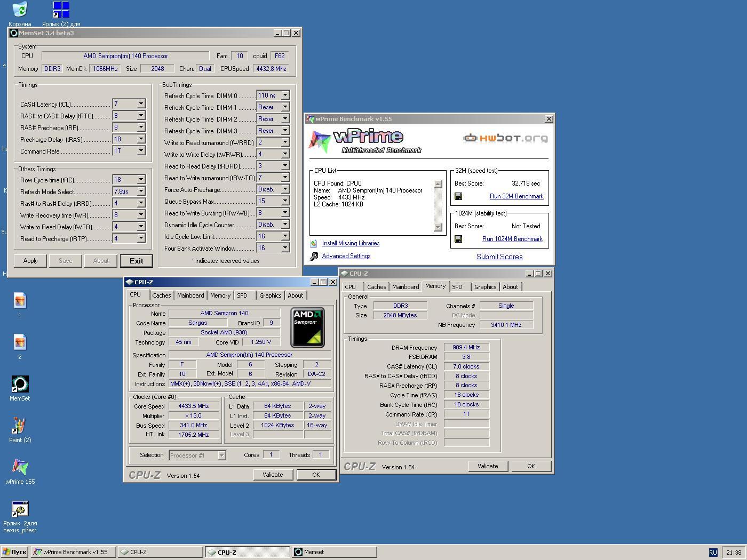Expand the Row Cycle time (tRC) dropdown
747x560 pixels.
[141, 180]
